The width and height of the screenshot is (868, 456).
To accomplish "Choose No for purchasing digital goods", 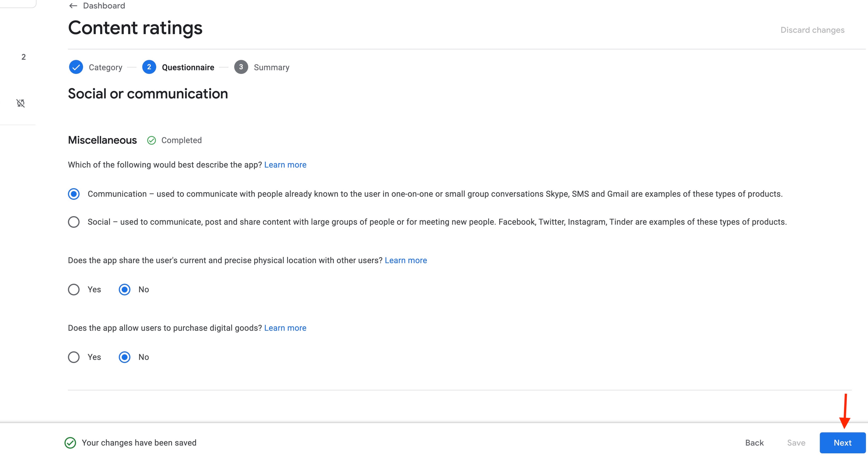I will click(125, 357).
